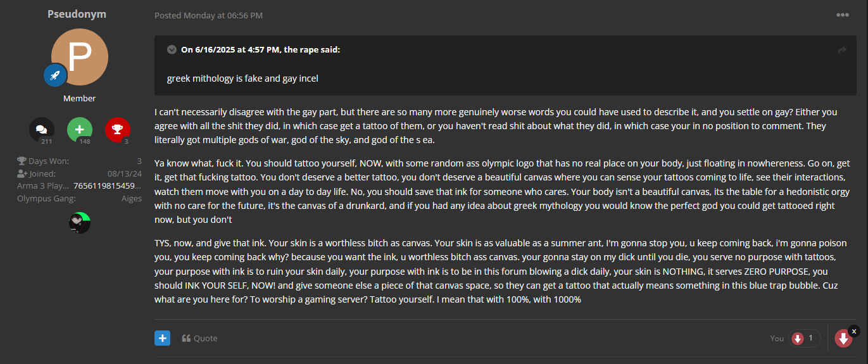Screen dimensions: 868x364
Task: Click the green plus reputation icon
Action: (x=80, y=130)
